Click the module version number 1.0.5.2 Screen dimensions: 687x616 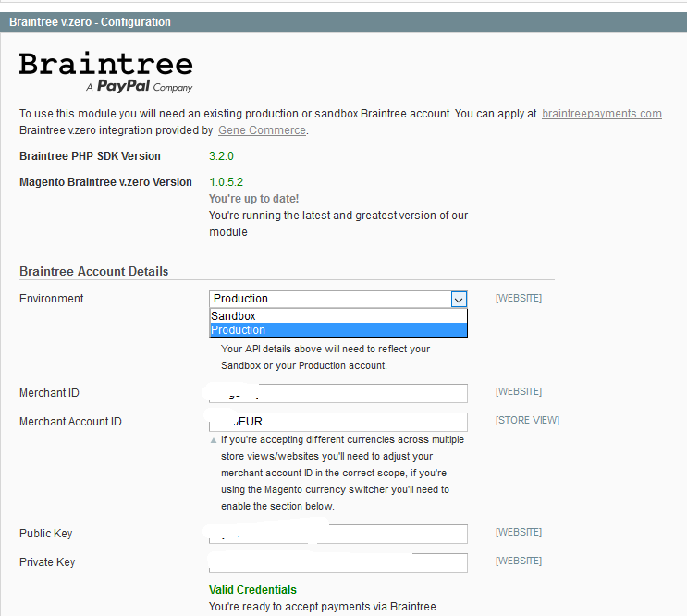(226, 182)
